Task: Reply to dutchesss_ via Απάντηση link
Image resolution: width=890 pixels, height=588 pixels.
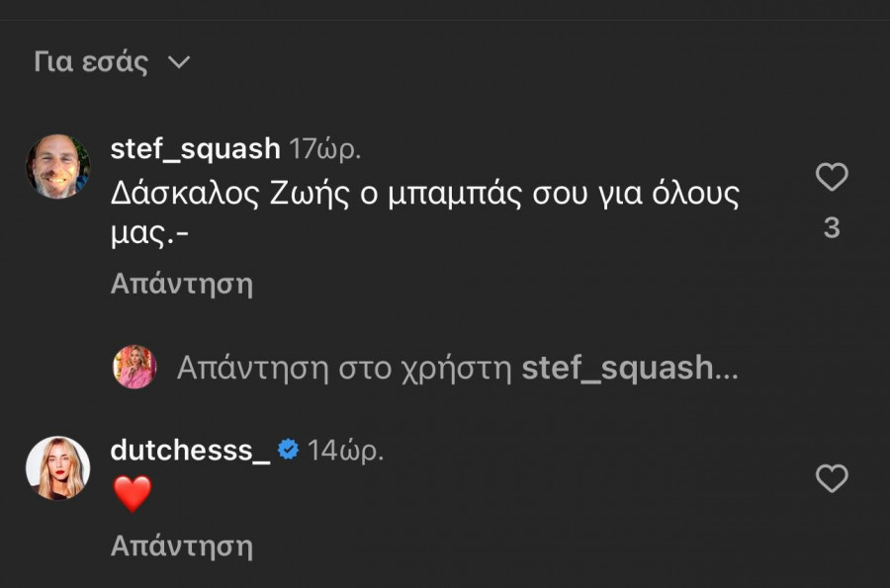Action: point(181,544)
